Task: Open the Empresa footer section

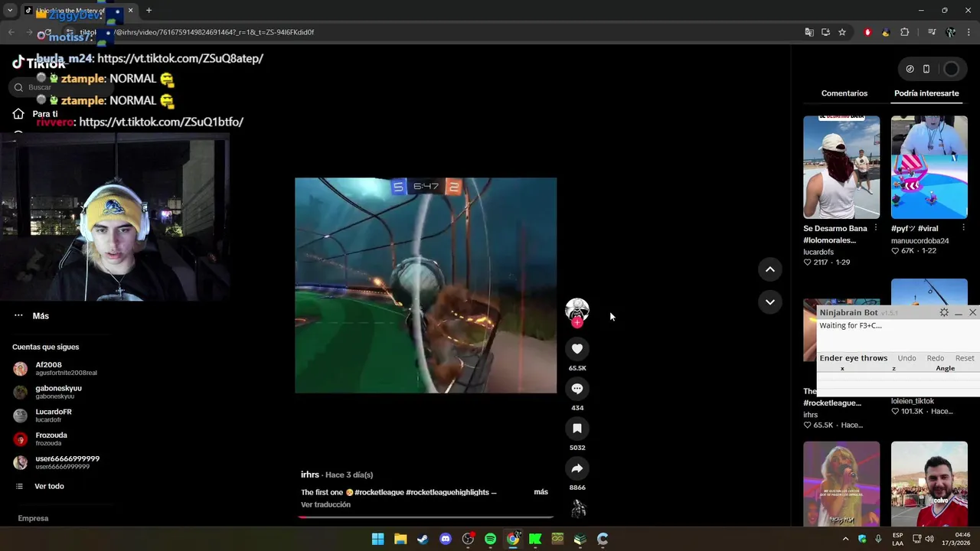Action: tap(33, 518)
